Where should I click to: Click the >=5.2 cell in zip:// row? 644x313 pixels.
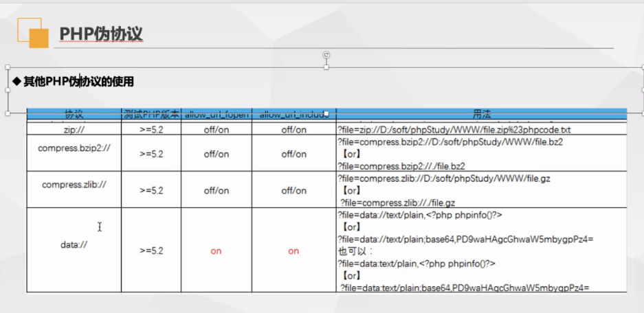pos(151,130)
